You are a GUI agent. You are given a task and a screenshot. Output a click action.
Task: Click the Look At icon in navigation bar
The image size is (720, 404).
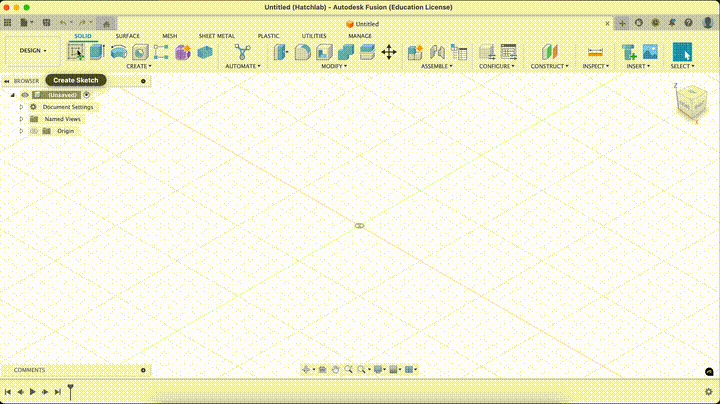322,370
